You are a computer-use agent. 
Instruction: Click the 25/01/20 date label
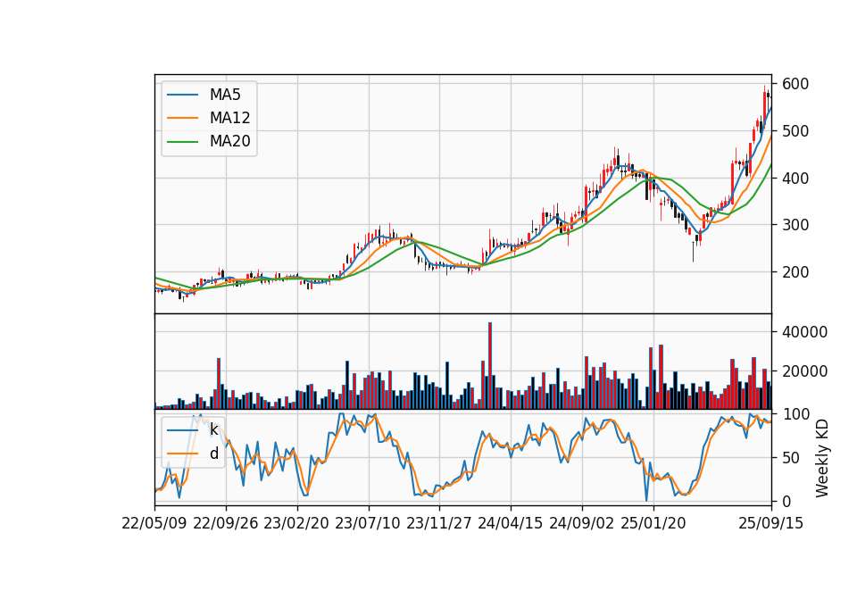(x=653, y=523)
